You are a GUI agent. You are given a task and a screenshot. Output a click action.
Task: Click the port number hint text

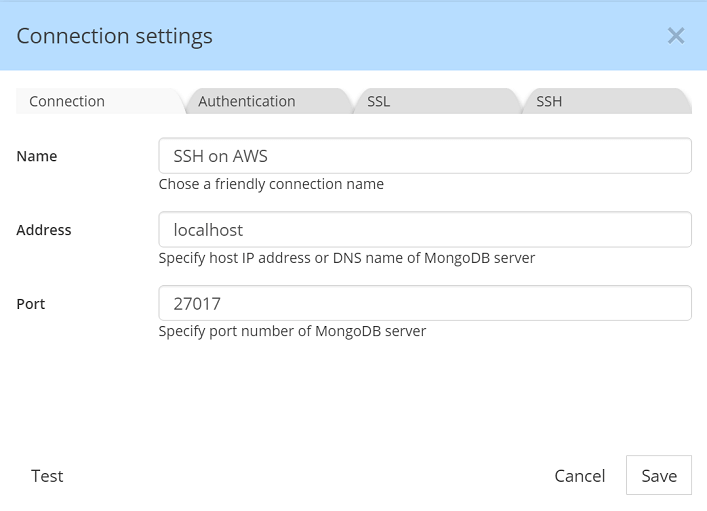click(x=292, y=331)
